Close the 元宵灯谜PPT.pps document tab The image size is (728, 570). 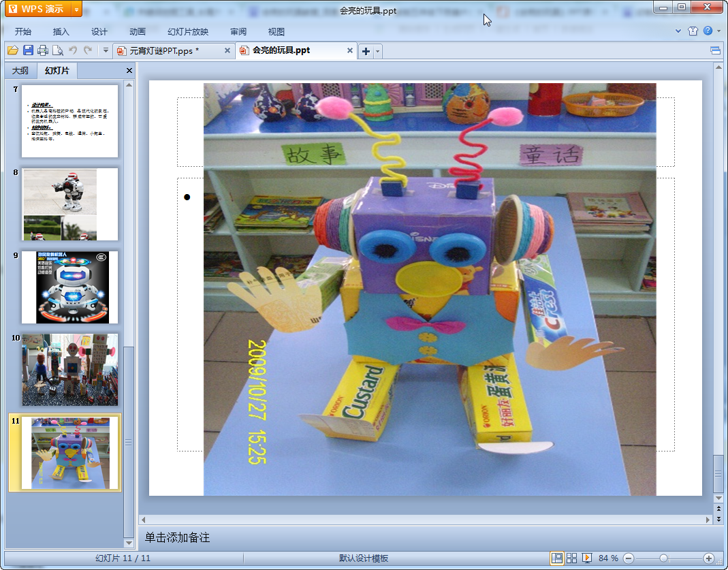coord(227,50)
